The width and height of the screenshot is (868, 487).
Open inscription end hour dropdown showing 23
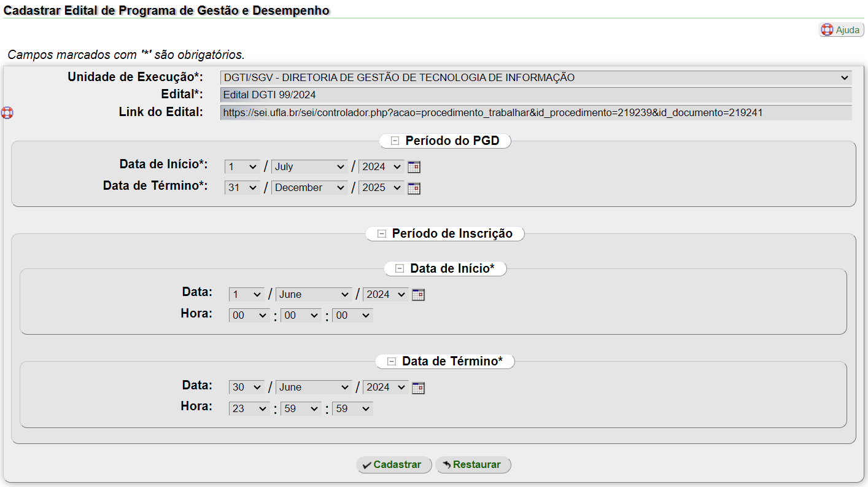tap(249, 408)
